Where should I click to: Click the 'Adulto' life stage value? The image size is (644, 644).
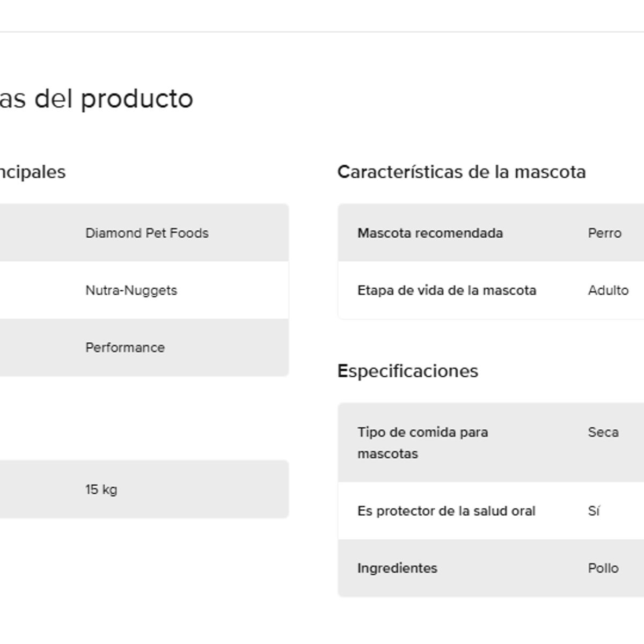(x=608, y=290)
